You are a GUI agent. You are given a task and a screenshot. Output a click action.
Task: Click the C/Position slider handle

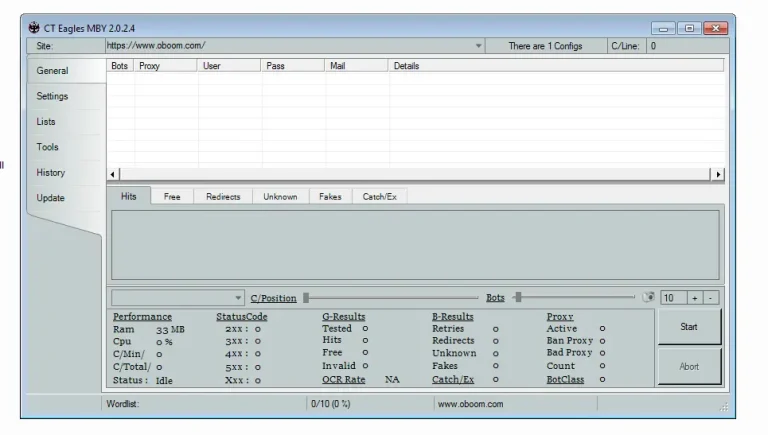[x=306, y=298]
